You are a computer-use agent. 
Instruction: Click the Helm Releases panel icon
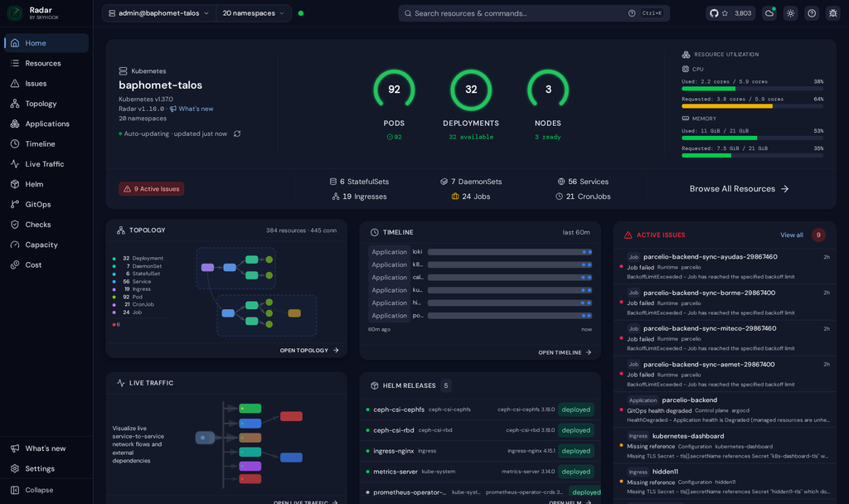pyautogui.click(x=374, y=385)
